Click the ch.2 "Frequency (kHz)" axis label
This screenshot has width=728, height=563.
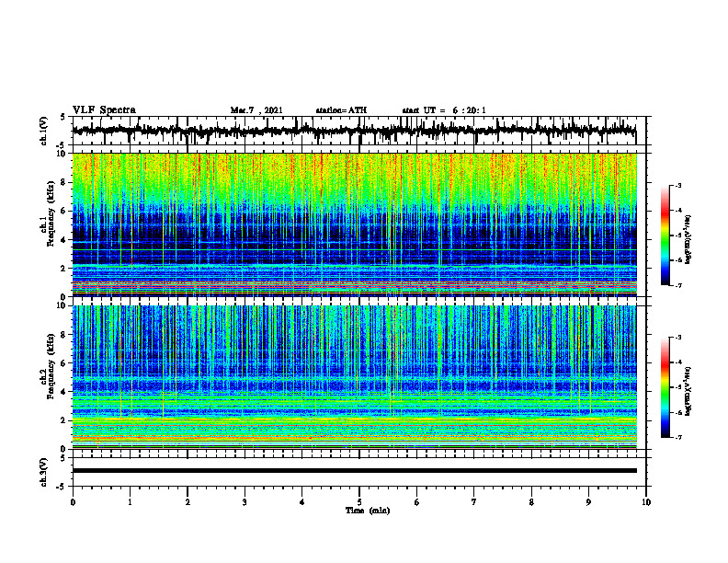(51, 367)
